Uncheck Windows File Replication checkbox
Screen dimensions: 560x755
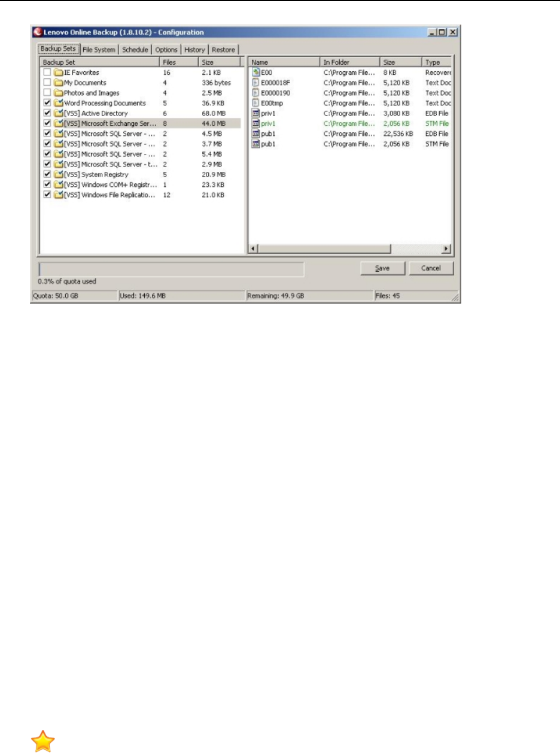click(47, 195)
